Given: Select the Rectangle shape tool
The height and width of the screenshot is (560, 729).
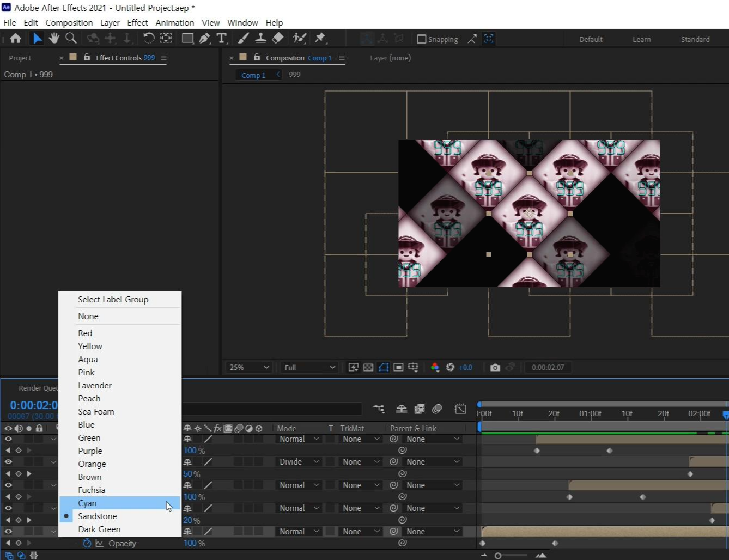Looking at the screenshot, I should pos(187,38).
